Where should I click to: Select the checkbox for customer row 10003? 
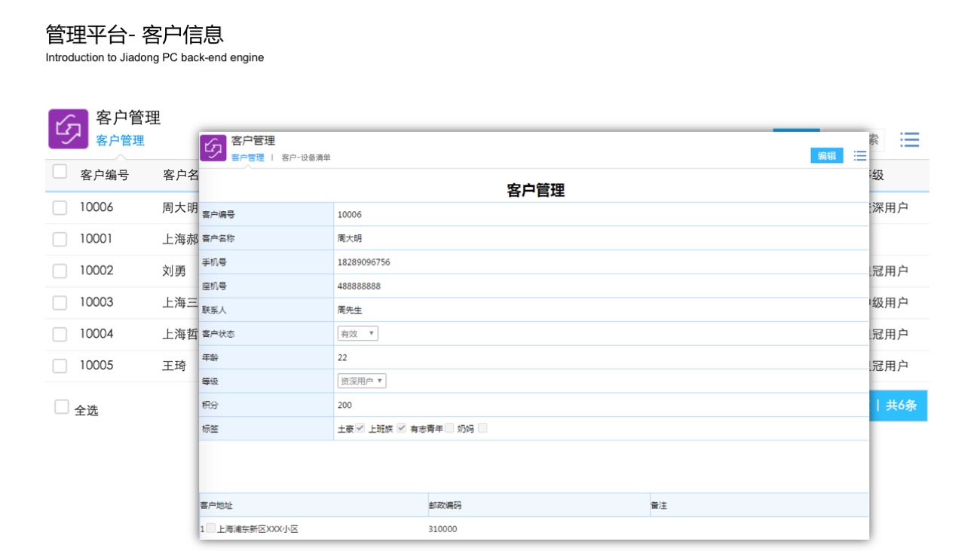point(60,303)
